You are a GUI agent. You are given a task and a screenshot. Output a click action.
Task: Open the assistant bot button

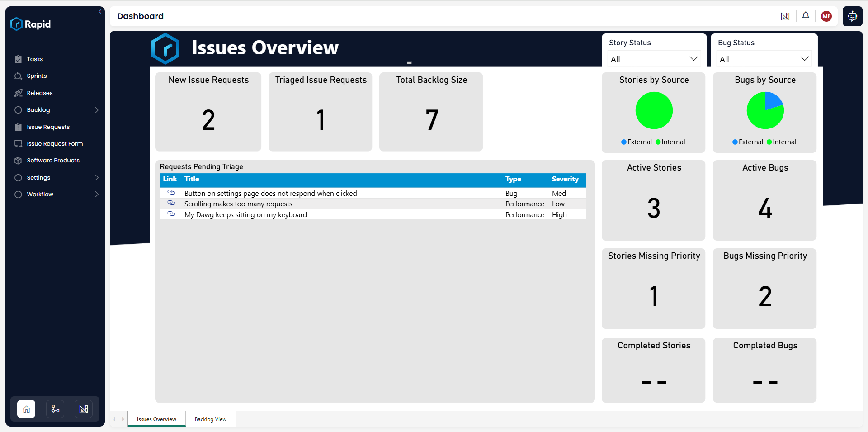pos(852,16)
